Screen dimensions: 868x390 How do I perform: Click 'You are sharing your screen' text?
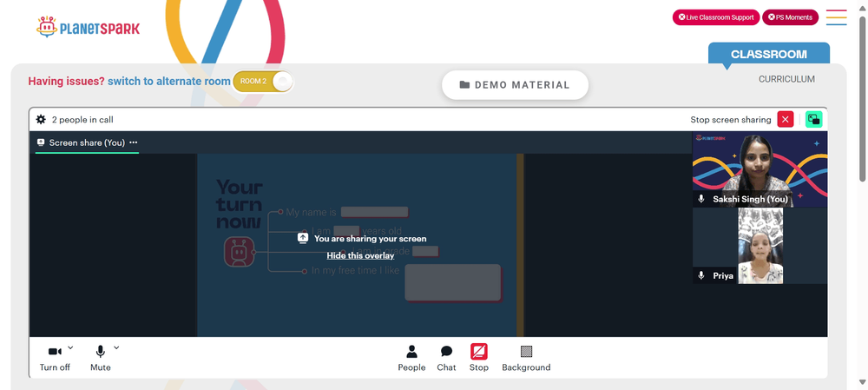[371, 239]
